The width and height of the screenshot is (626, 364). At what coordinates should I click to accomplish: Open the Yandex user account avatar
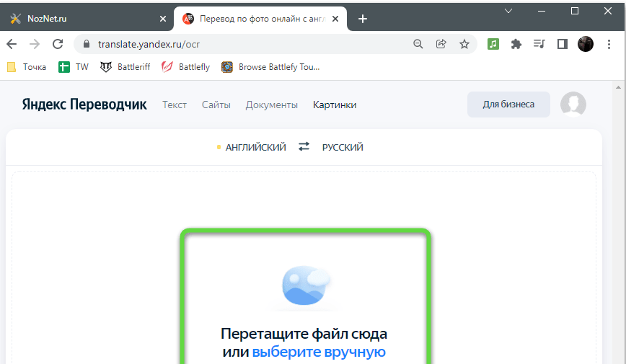coord(573,105)
